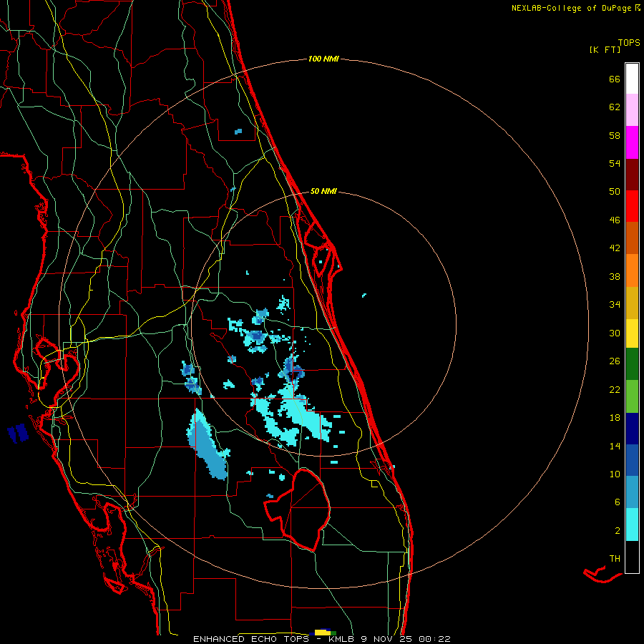Click the light pink 62 K FT legend swatch
The image size is (644, 644).
632,109
